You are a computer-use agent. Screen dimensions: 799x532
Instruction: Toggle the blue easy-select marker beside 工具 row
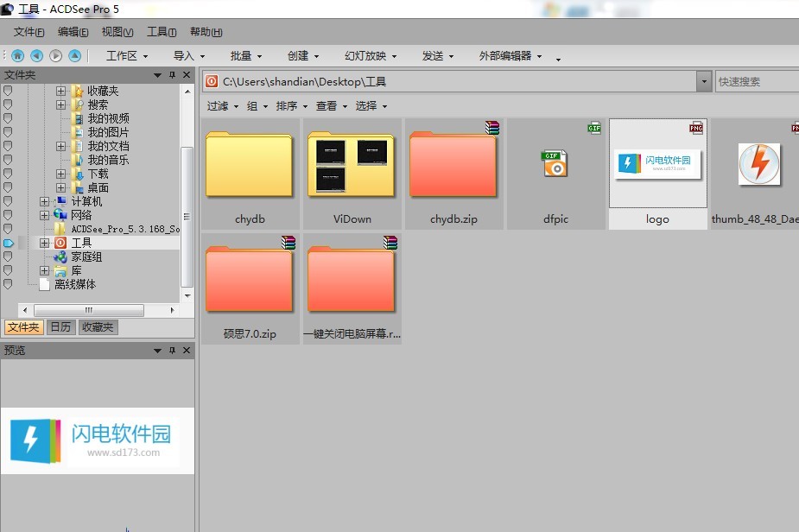(8, 243)
